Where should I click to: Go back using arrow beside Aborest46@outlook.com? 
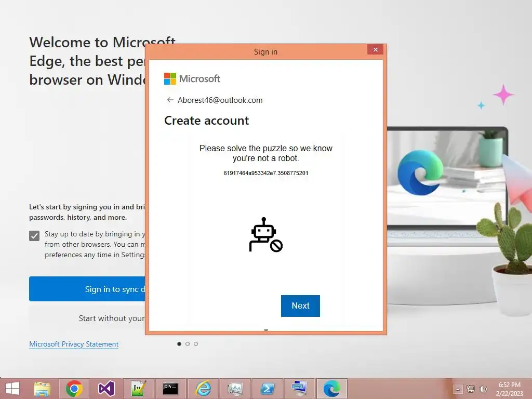(x=170, y=100)
